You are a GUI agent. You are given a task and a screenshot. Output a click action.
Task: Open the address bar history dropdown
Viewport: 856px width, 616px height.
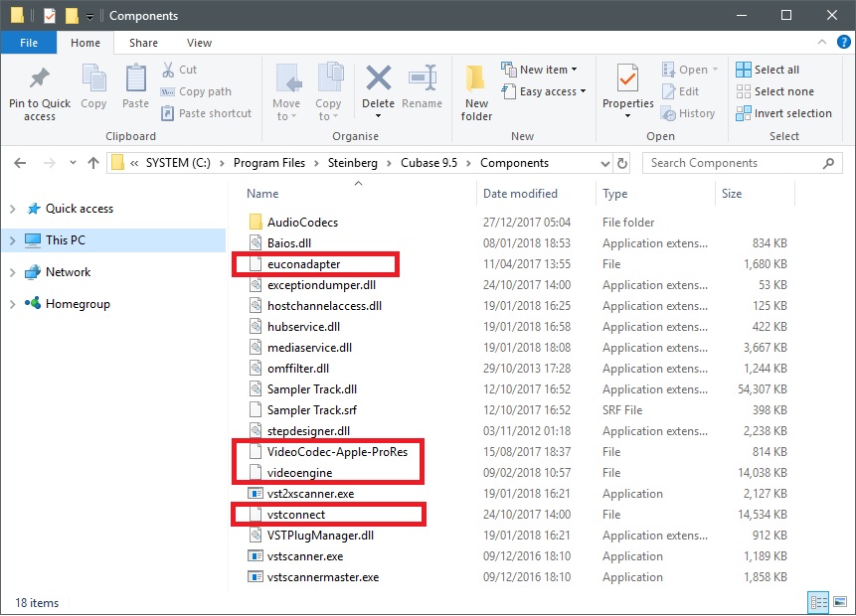tap(604, 163)
